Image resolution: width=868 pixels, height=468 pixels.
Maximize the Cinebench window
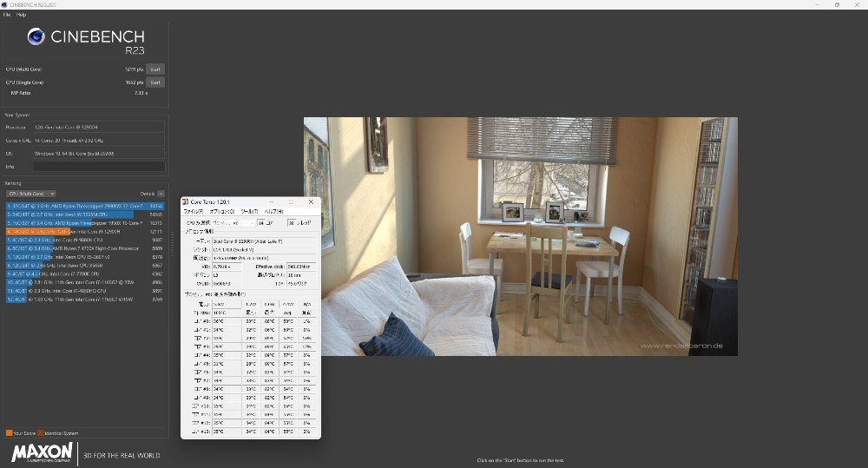click(x=837, y=4)
